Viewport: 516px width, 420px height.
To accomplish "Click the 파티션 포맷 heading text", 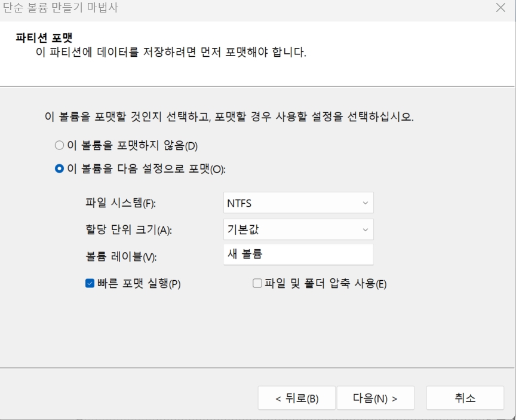I will (x=44, y=38).
